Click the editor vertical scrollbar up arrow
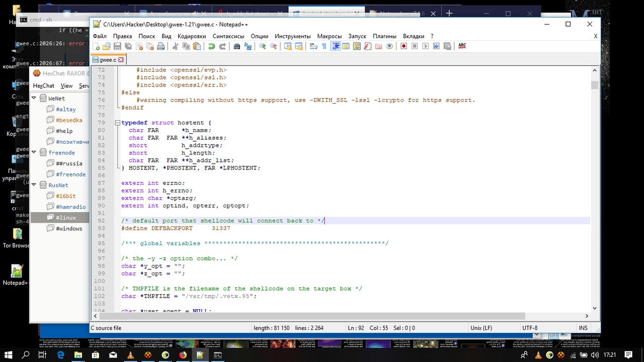The height and width of the screenshot is (362, 644). (595, 70)
